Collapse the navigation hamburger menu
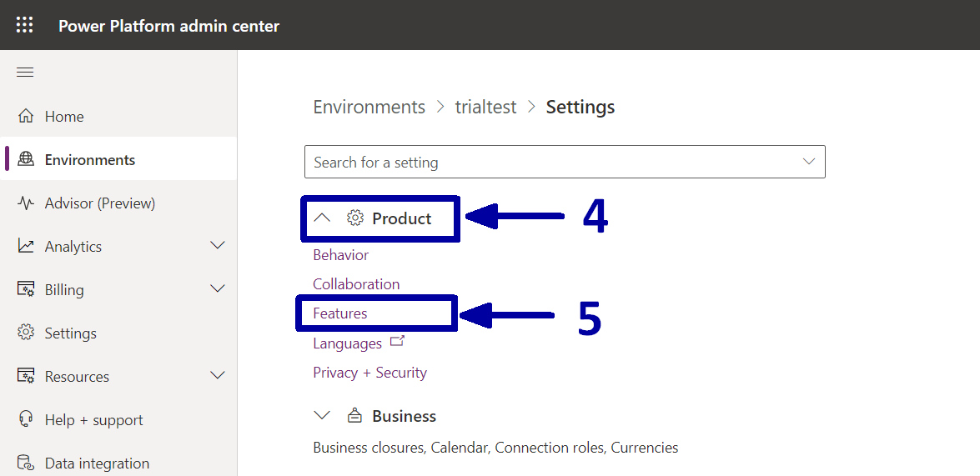The image size is (980, 476). pos(25,73)
